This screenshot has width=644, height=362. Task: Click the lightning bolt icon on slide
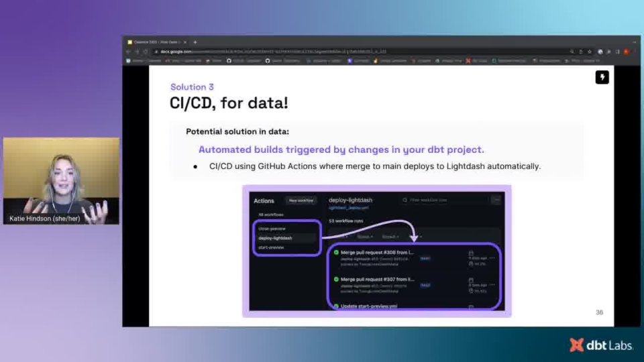point(602,77)
